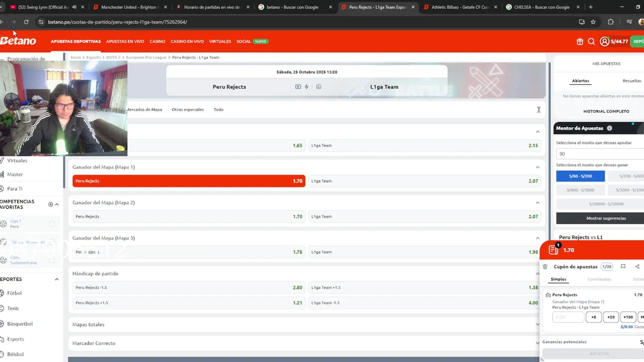
Task: Open Esports in the sports sidebar
Action: click(x=16, y=339)
